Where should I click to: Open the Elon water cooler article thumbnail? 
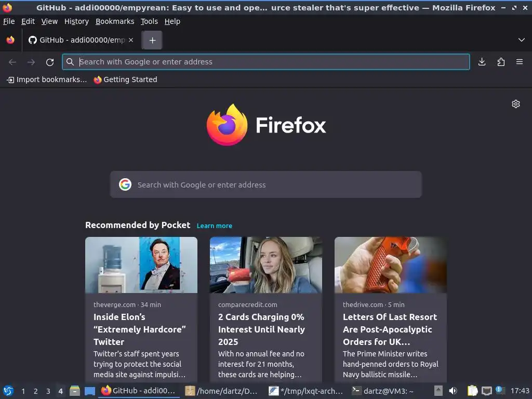[x=141, y=265]
